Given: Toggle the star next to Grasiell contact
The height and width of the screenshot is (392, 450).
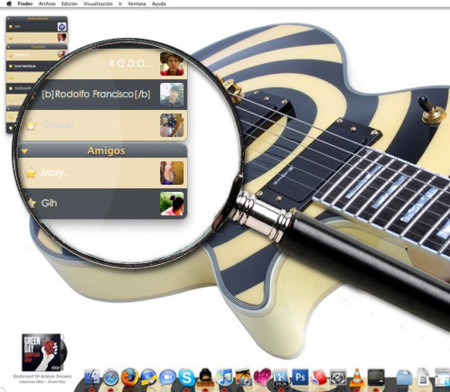Looking at the screenshot, I should click(x=31, y=125).
